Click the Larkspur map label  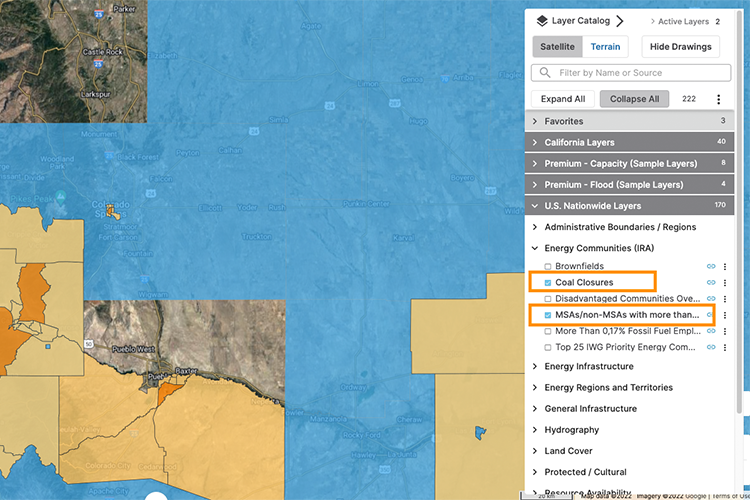coord(96,94)
